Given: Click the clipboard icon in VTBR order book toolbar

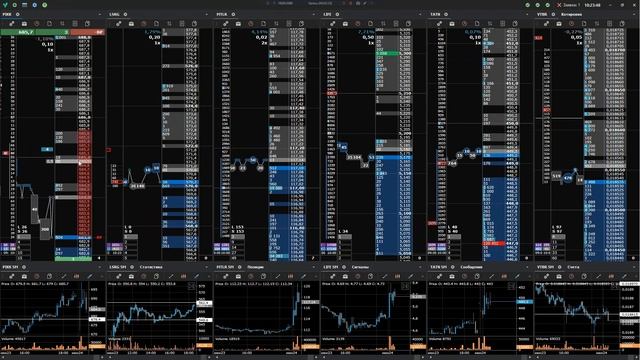Looking at the screenshot, I should pos(622,24).
